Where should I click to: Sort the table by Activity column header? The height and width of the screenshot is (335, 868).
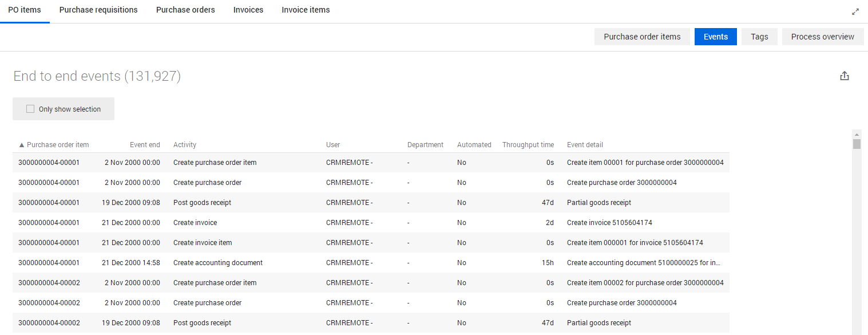(185, 145)
